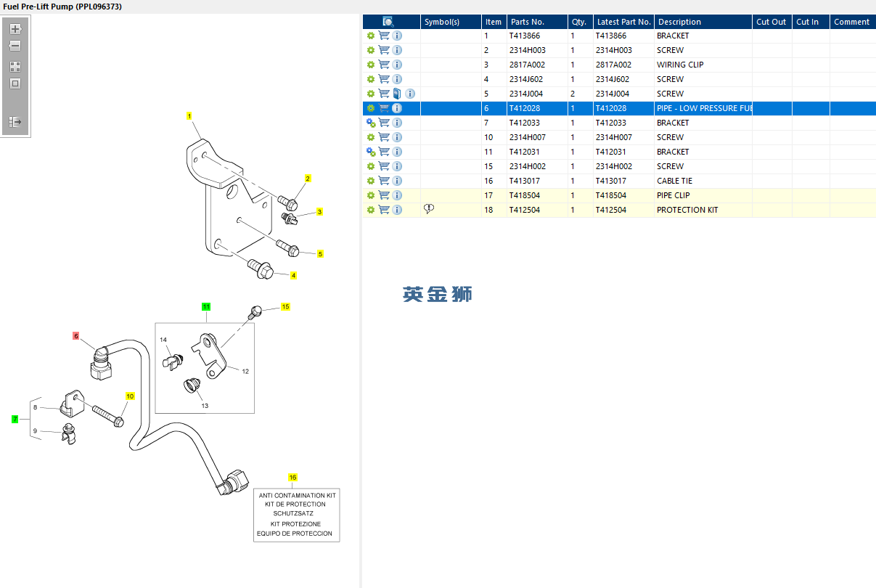The height and width of the screenshot is (588, 876).
Task: Select callout 4 on the diagram
Action: [x=293, y=275]
